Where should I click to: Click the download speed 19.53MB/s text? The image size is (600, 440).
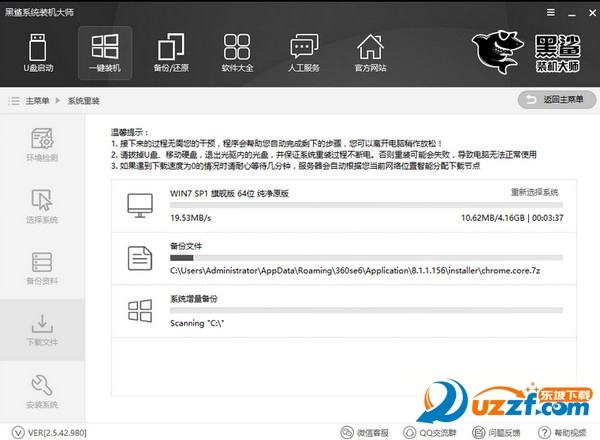pos(191,218)
